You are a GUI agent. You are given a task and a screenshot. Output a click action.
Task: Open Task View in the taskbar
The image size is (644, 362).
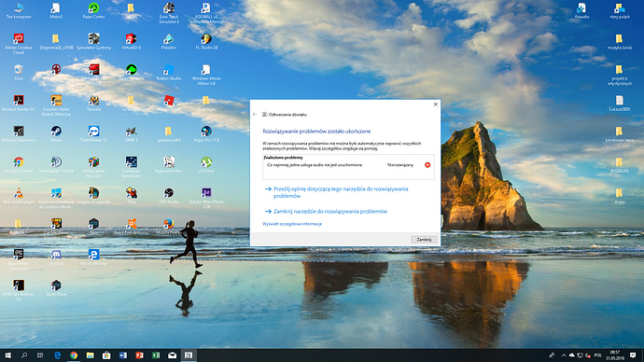pos(40,355)
